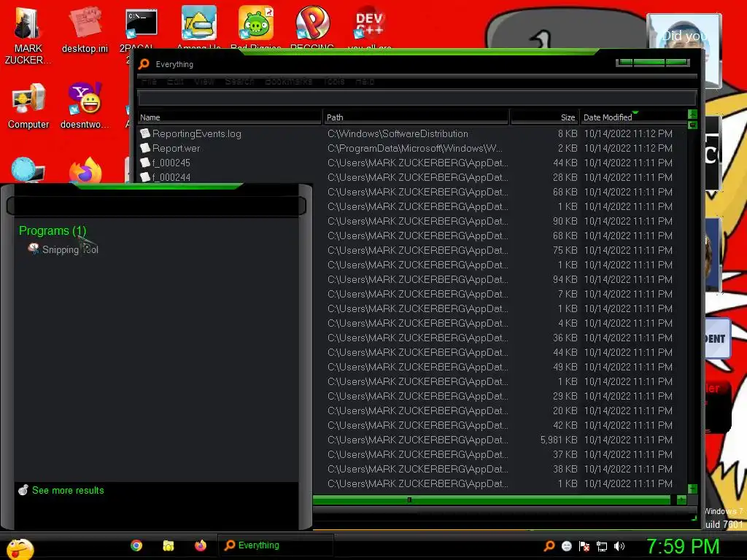The width and height of the screenshot is (747, 560).
Task: Click the ReportingEvents.log file icon
Action: [145, 133]
